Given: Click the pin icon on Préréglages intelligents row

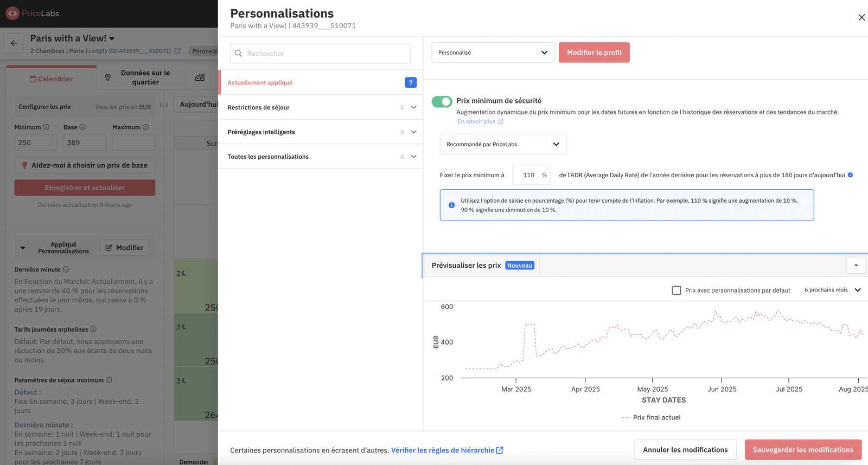Looking at the screenshot, I should pos(402,132).
